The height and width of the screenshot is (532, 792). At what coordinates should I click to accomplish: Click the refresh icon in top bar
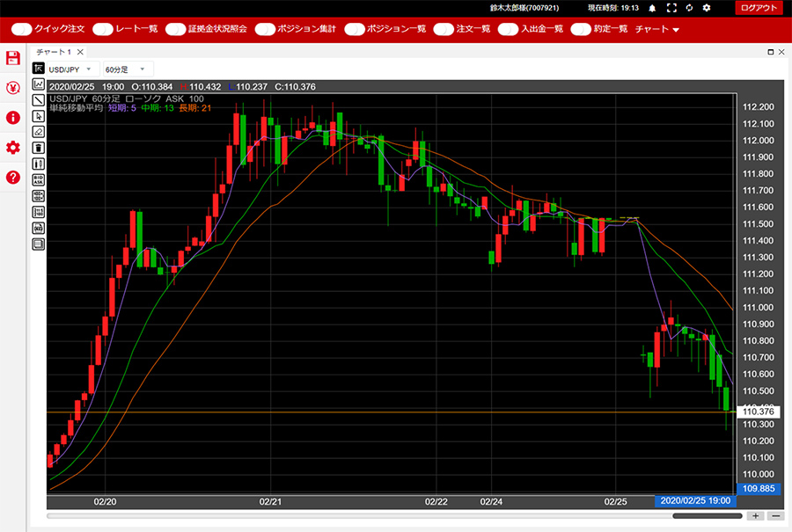coord(689,8)
